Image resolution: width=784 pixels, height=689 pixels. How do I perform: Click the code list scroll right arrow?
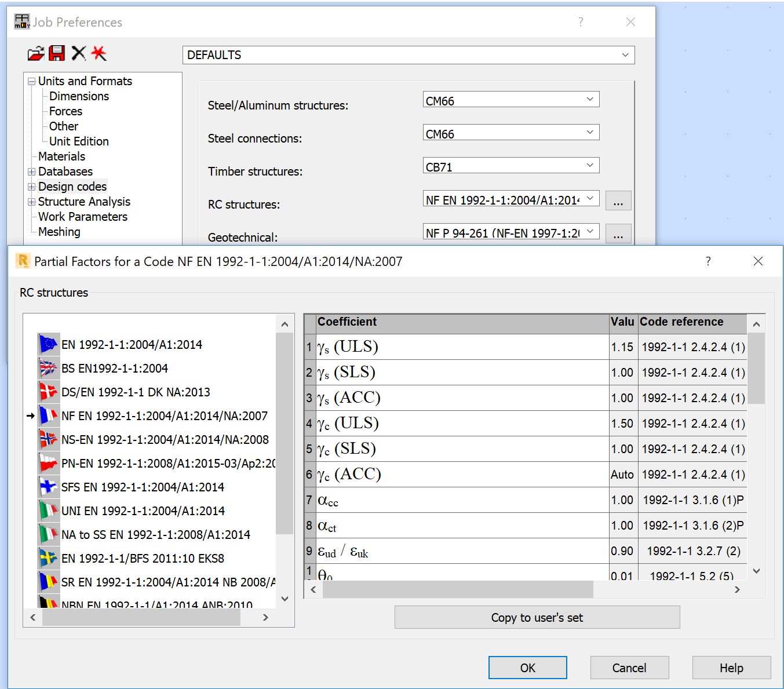point(265,618)
